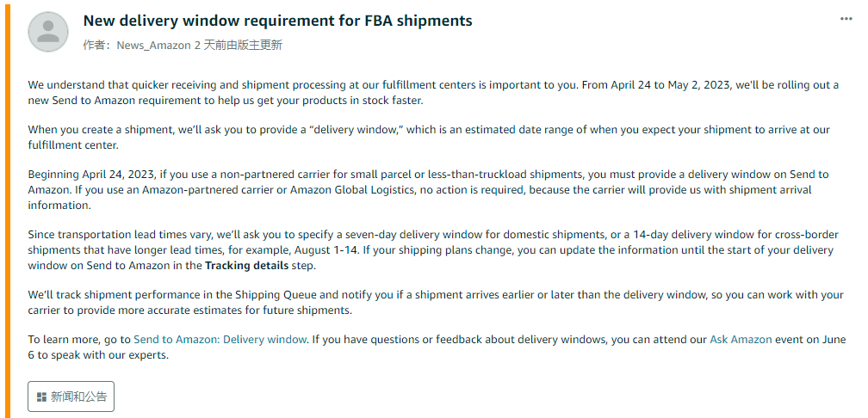Click the paragraph starting We'll track shipment performance

click(x=436, y=302)
